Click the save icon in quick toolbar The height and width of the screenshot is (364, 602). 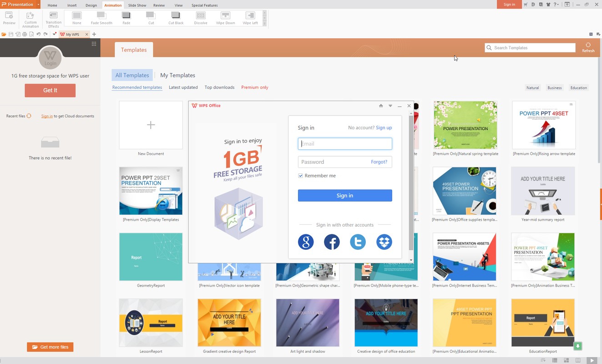(x=10, y=34)
